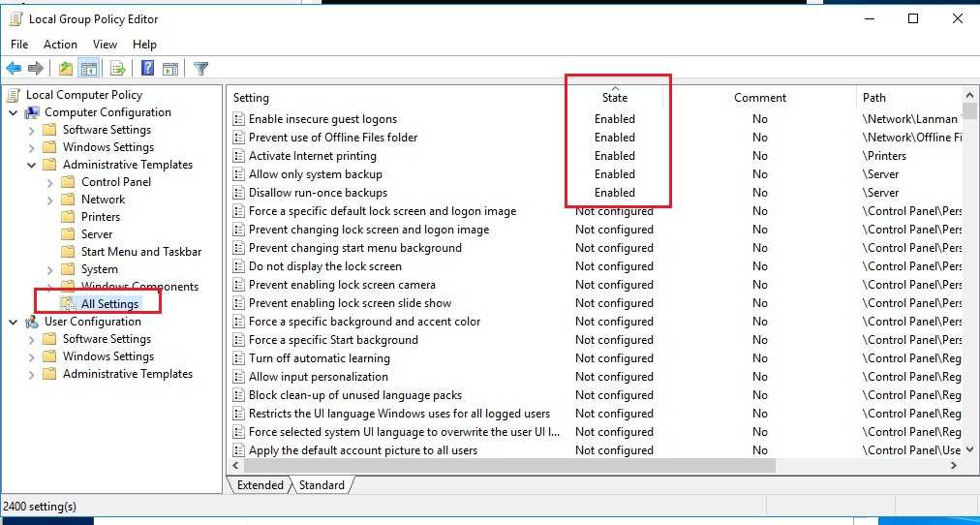Open the View menu
This screenshot has height=525, width=980.
[105, 45]
